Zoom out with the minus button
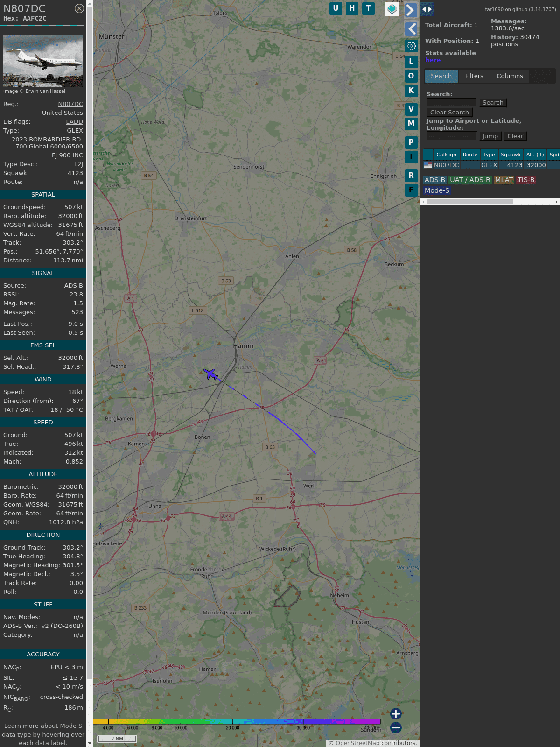The height and width of the screenshot is (747, 560). click(396, 728)
